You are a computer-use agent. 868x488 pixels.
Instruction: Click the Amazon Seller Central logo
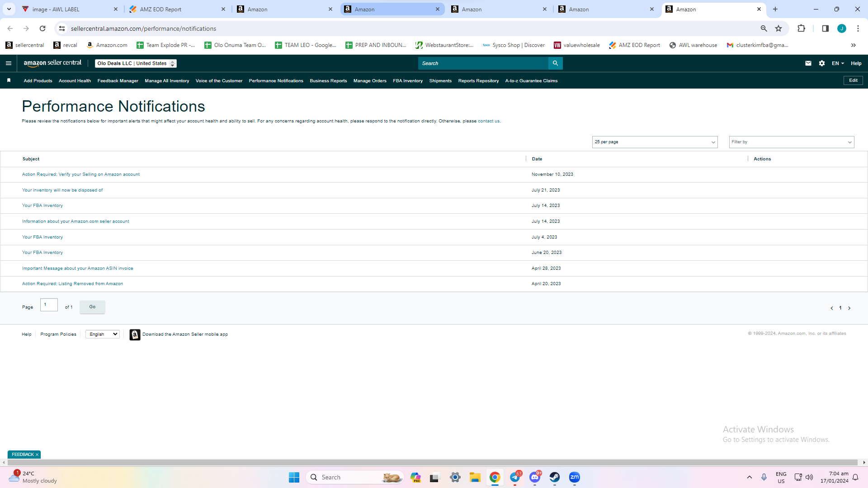(x=52, y=63)
